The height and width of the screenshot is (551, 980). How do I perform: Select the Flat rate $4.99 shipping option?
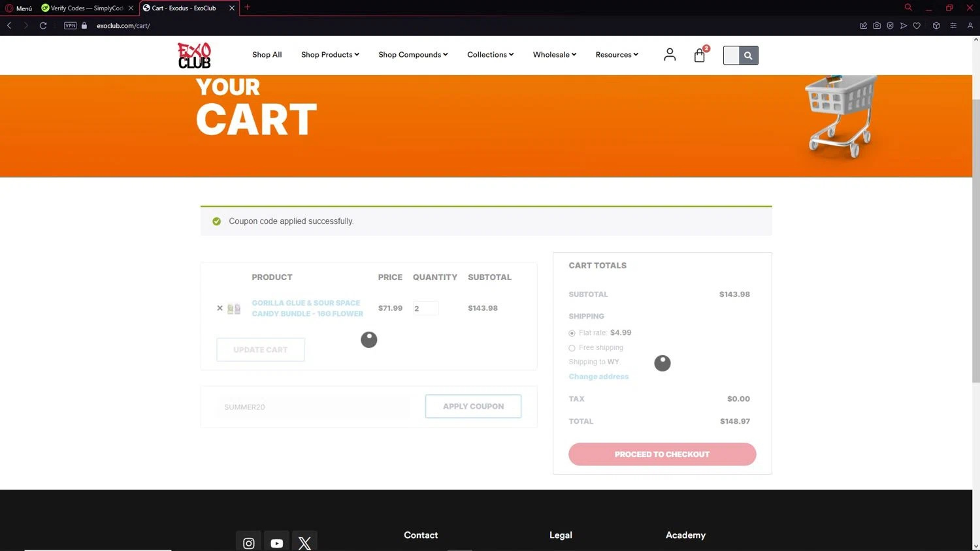click(572, 333)
